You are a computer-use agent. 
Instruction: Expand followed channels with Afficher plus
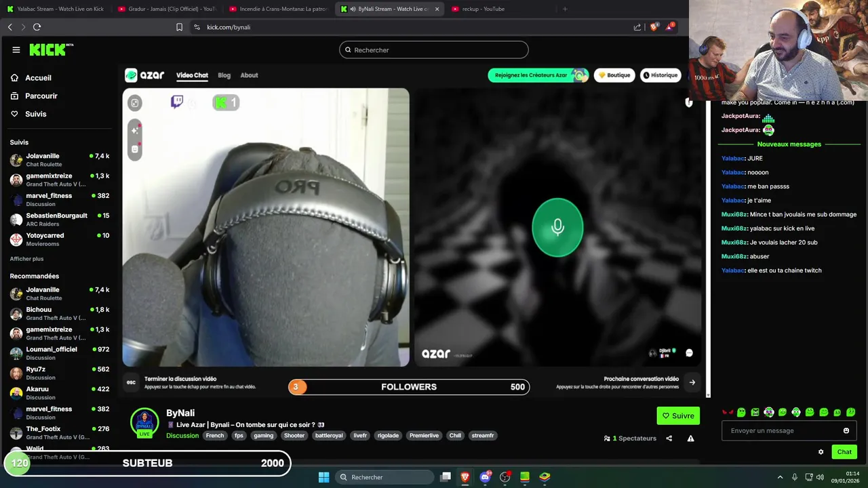pos(26,259)
